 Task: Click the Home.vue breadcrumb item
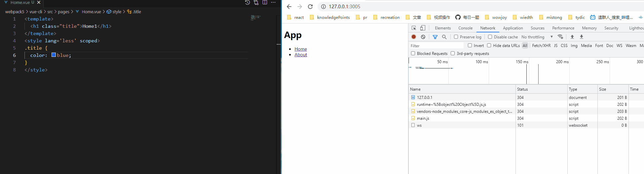tap(88, 12)
